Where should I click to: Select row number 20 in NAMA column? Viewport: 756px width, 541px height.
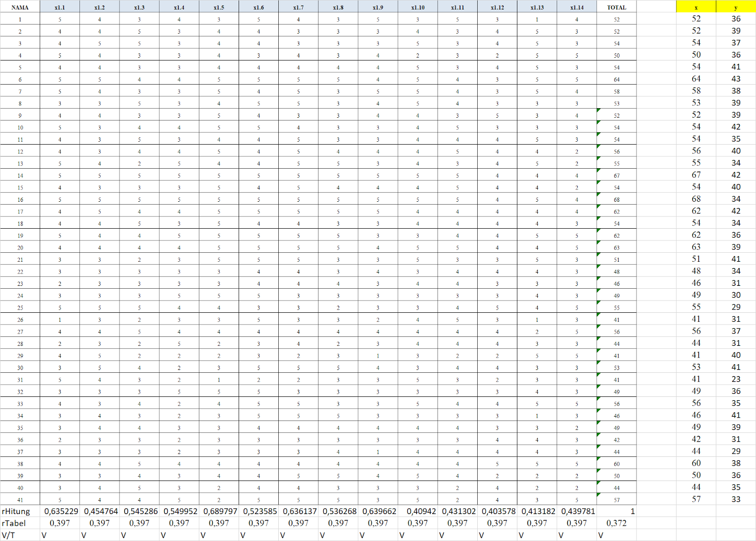click(20, 248)
